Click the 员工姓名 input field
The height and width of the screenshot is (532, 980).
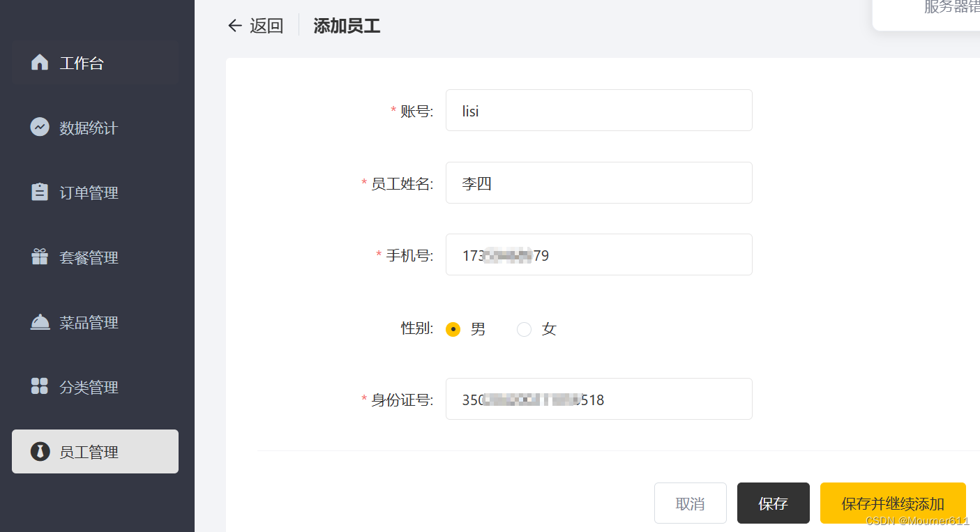(x=599, y=183)
